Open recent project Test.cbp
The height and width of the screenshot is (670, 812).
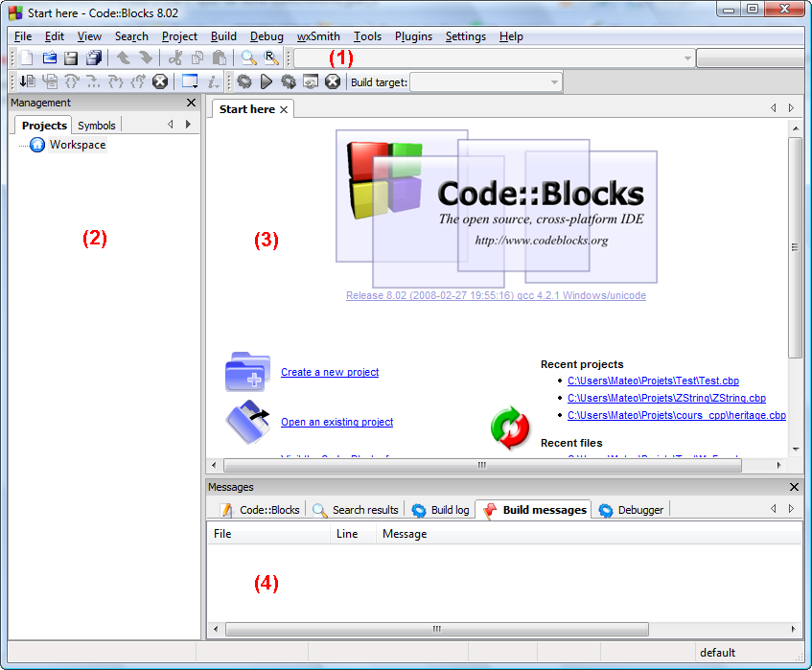click(x=653, y=381)
